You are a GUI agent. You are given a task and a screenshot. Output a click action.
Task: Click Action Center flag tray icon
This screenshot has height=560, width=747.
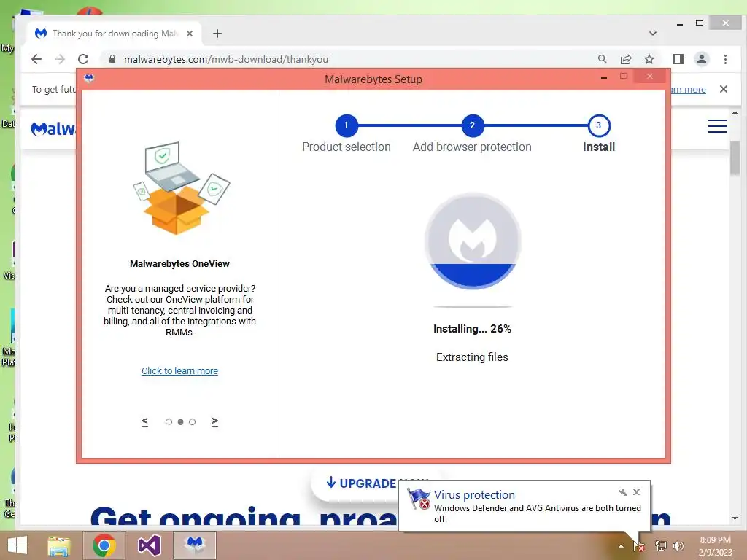point(639,545)
